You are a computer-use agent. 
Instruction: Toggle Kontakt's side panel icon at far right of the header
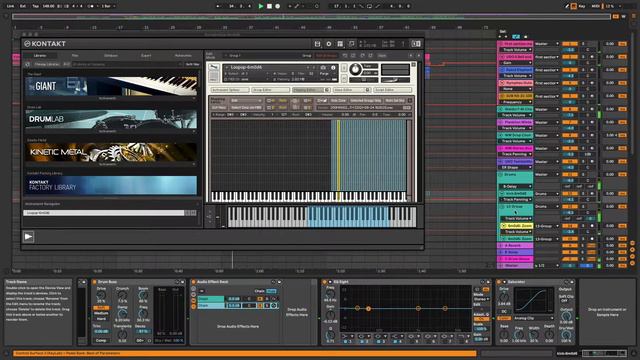pyautogui.click(x=416, y=44)
